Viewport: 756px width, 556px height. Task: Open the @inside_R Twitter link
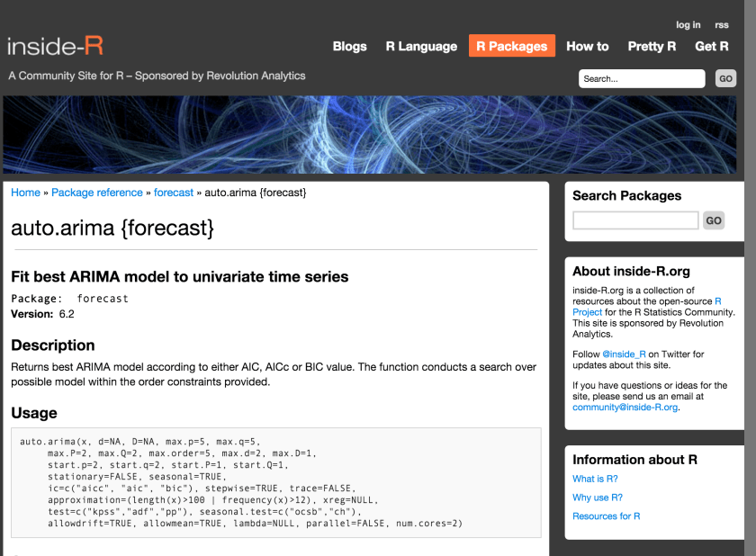(x=624, y=354)
